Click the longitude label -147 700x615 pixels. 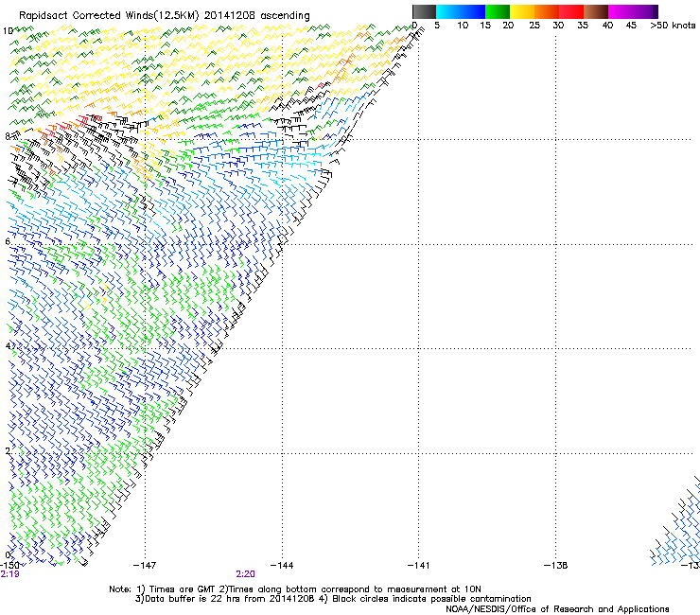145,566
